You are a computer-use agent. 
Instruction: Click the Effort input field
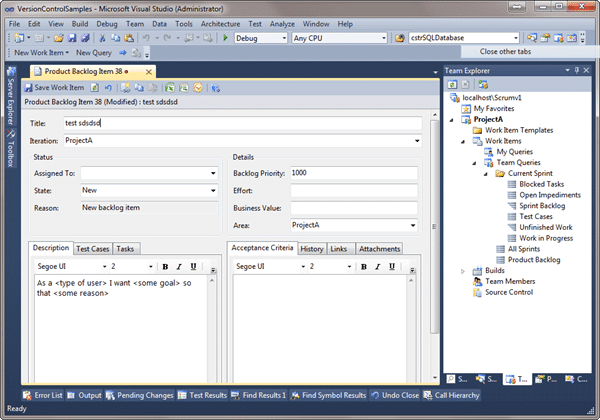click(x=354, y=190)
